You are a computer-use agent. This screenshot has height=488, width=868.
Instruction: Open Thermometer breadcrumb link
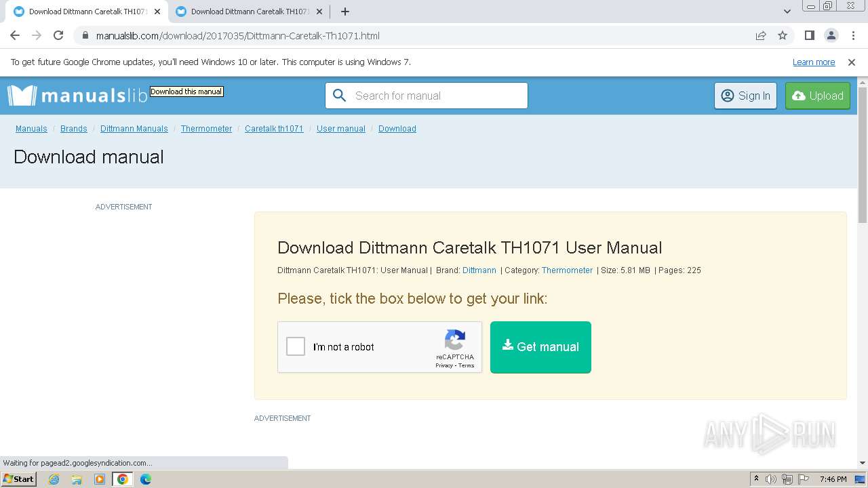[206, 129]
